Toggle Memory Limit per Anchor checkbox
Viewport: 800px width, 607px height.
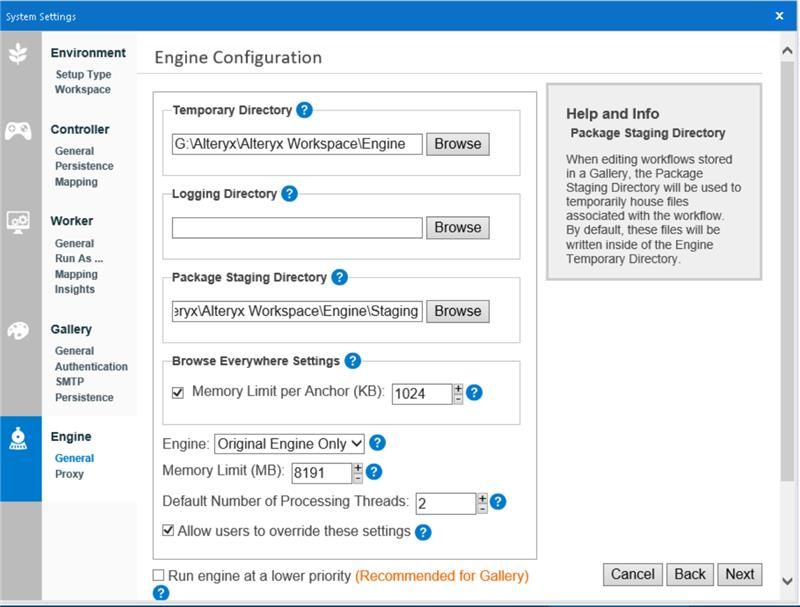click(178, 393)
